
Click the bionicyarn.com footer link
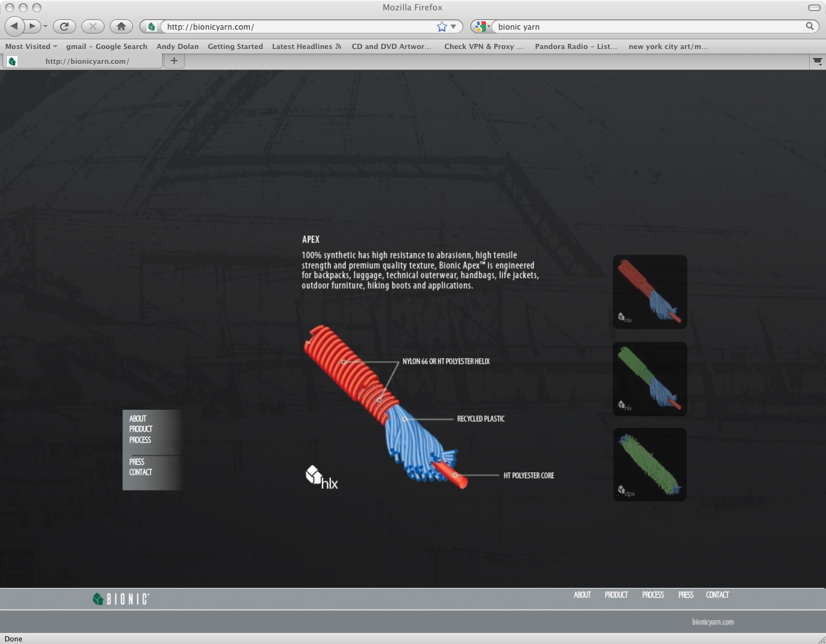713,622
